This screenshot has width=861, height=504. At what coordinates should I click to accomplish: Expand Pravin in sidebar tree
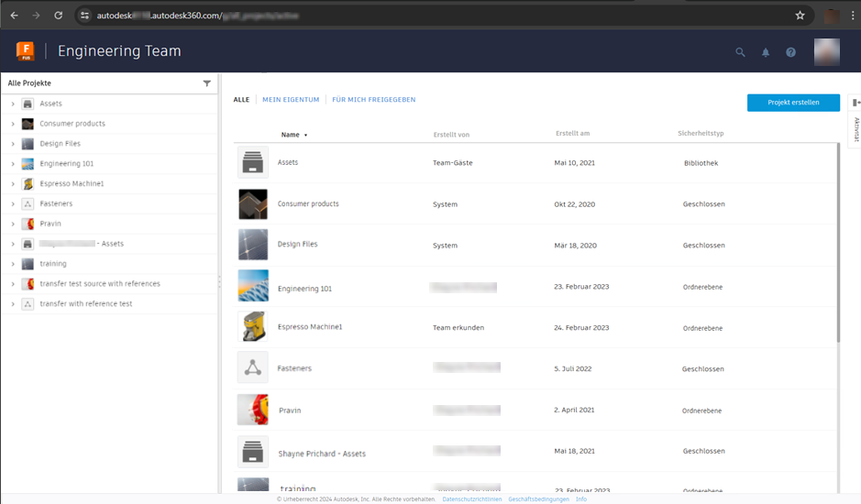coord(13,224)
